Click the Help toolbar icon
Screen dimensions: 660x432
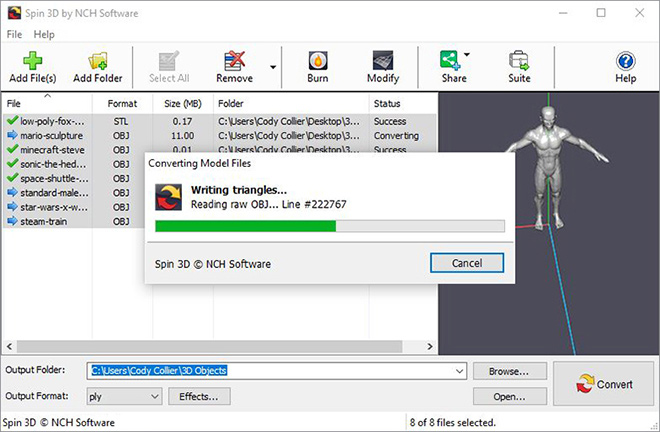click(x=625, y=61)
